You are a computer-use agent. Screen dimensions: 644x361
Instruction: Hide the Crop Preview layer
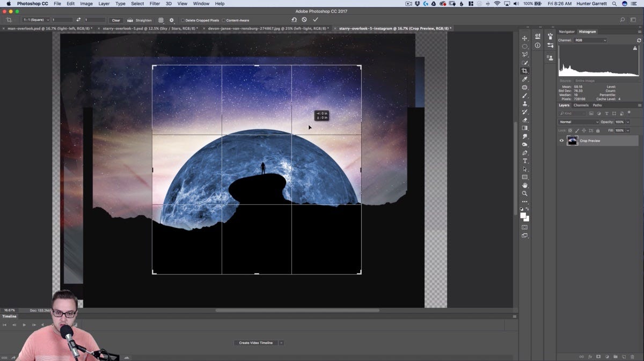[562, 141]
